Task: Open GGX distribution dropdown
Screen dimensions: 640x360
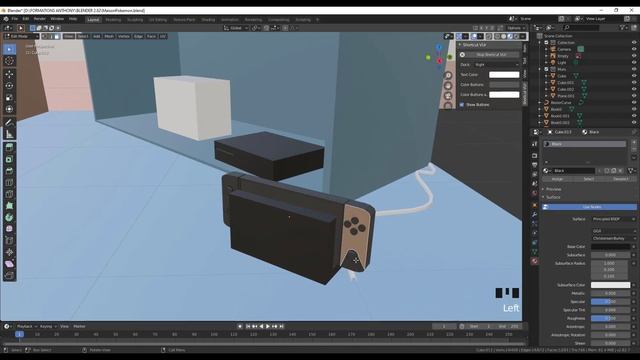Action: pyautogui.click(x=613, y=231)
